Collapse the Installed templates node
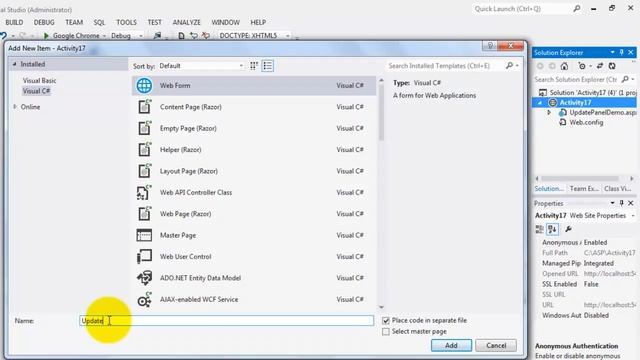Viewport: 640px width, 360px height. pos(14,64)
